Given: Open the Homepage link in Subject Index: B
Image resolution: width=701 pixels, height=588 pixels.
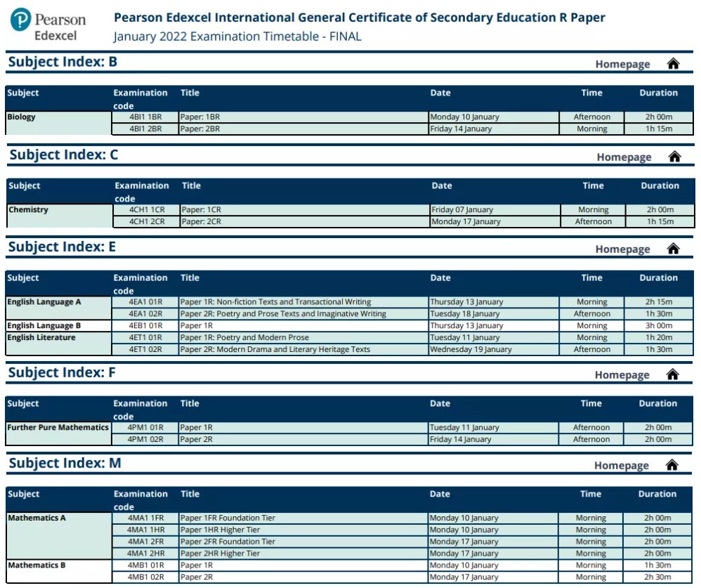Looking at the screenshot, I should (x=622, y=65).
